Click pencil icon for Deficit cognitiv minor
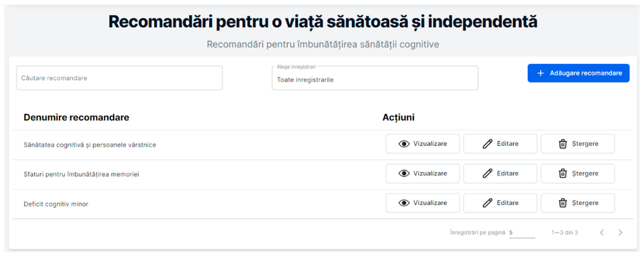 click(x=487, y=203)
